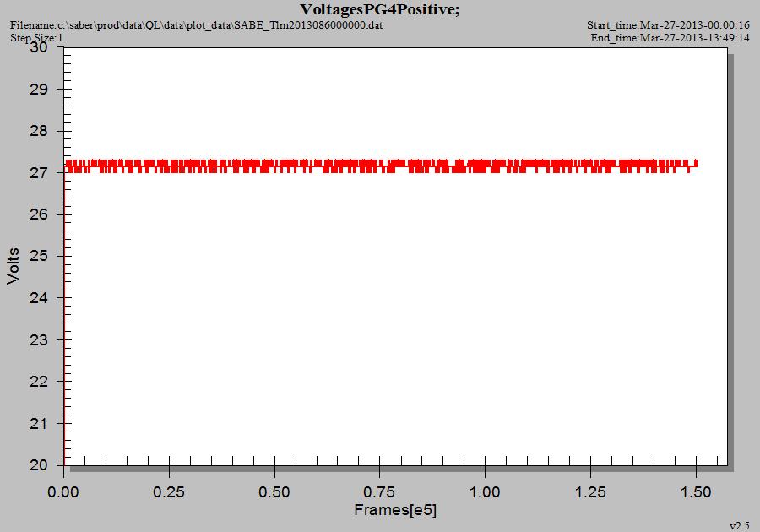Click the y-axis value 23
The height and width of the screenshot is (532, 760).
39,339
